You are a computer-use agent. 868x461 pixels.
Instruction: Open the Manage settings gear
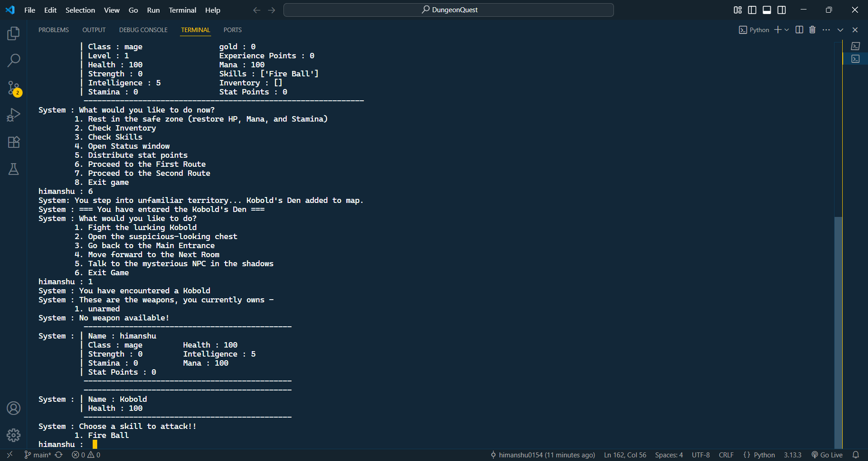point(14,435)
